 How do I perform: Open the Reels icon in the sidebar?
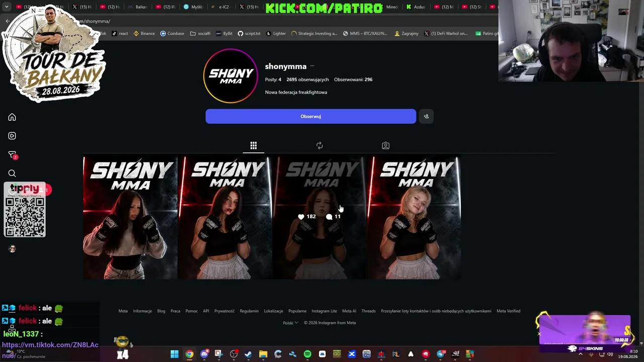[12, 136]
